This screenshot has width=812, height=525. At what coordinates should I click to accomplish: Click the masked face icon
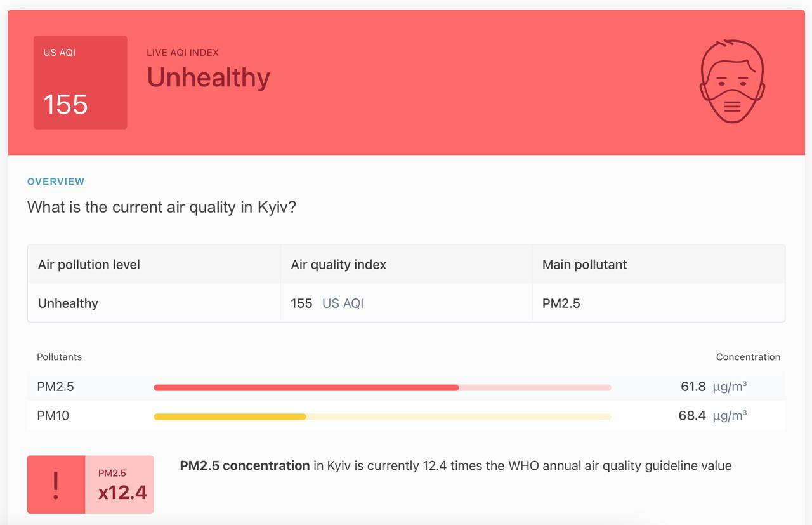732,81
